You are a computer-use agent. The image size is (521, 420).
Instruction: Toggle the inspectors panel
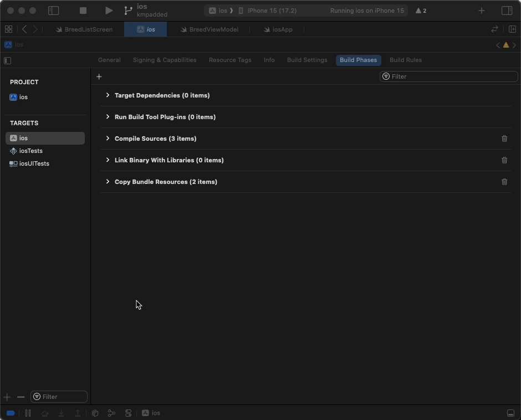pyautogui.click(x=507, y=11)
